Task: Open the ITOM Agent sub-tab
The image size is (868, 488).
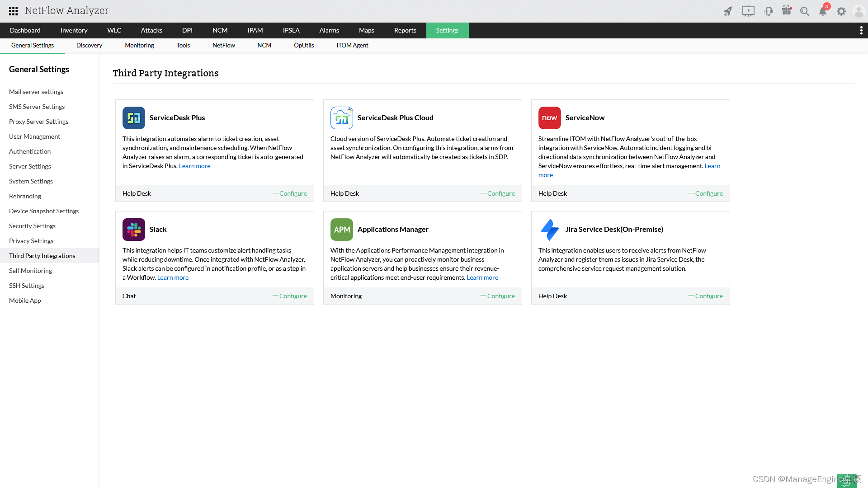Action: (x=353, y=46)
